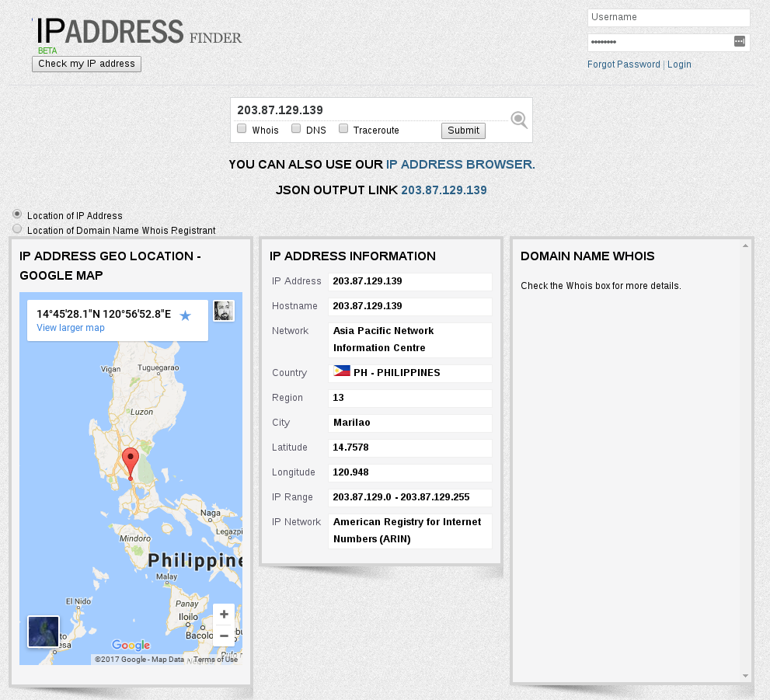Select Location of IP Address radio
This screenshot has height=700, width=770.
click(x=17, y=214)
